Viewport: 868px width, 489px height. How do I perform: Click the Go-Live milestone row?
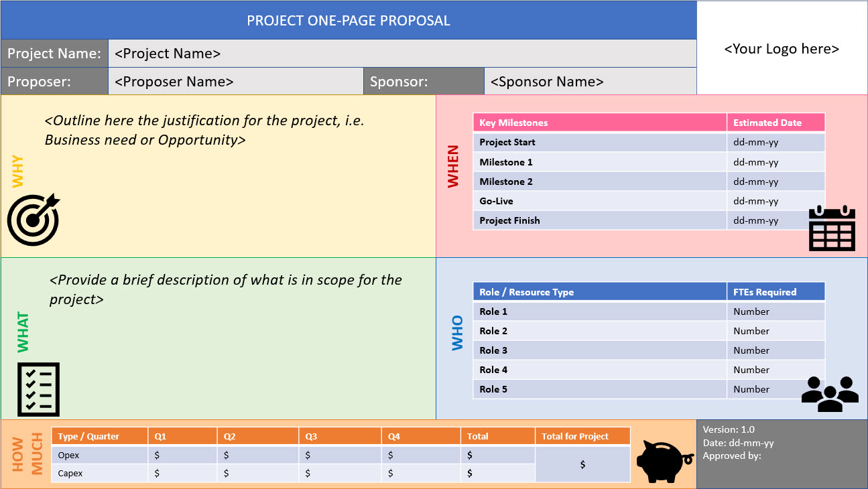(x=649, y=201)
